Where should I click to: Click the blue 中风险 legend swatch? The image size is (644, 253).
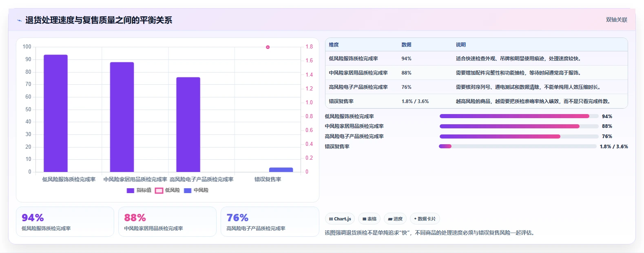188,191
